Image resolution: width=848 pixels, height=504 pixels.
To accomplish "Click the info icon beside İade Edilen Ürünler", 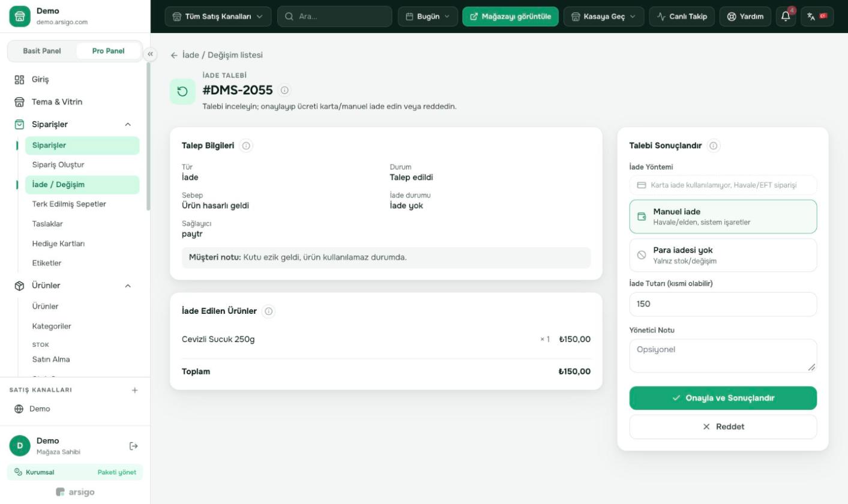I will [268, 311].
